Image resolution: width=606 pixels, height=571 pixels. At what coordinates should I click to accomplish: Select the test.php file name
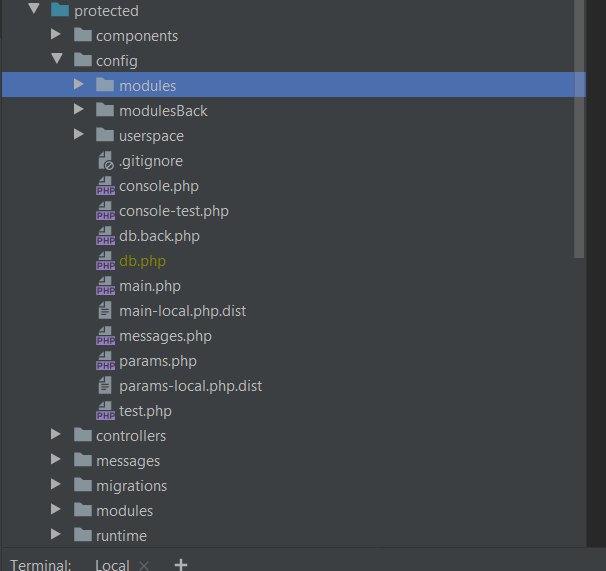(x=145, y=411)
